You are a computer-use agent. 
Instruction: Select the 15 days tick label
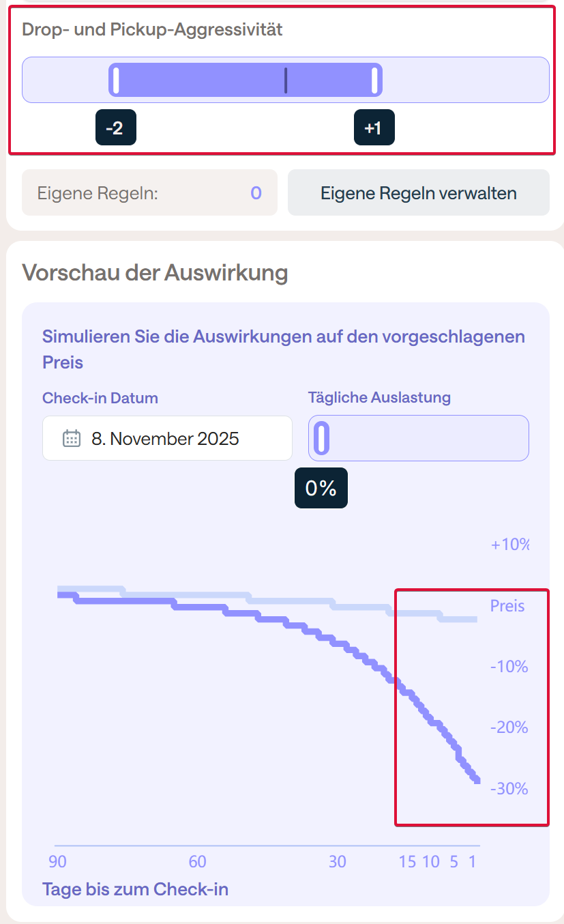coord(407,862)
